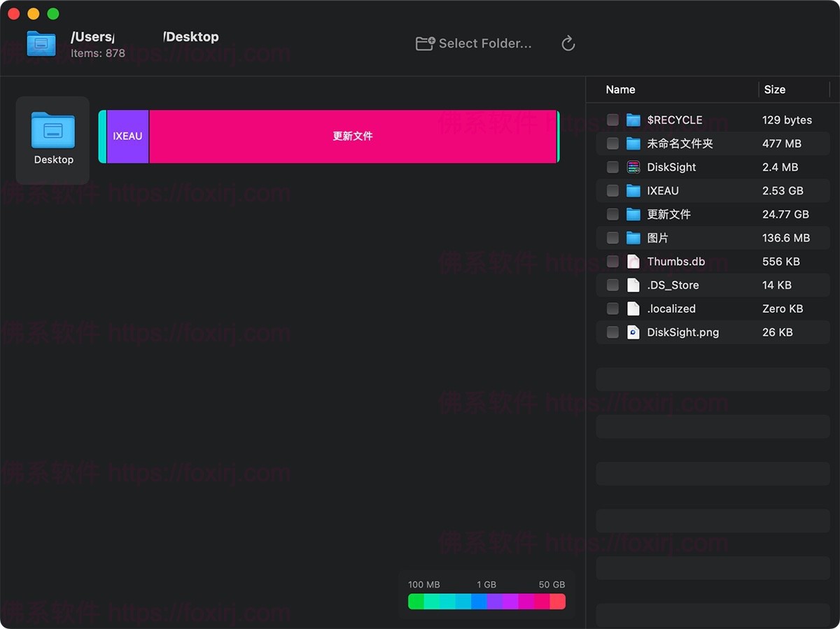Click the /Users breadcrumb segment
The width and height of the screenshot is (840, 629).
pos(93,36)
